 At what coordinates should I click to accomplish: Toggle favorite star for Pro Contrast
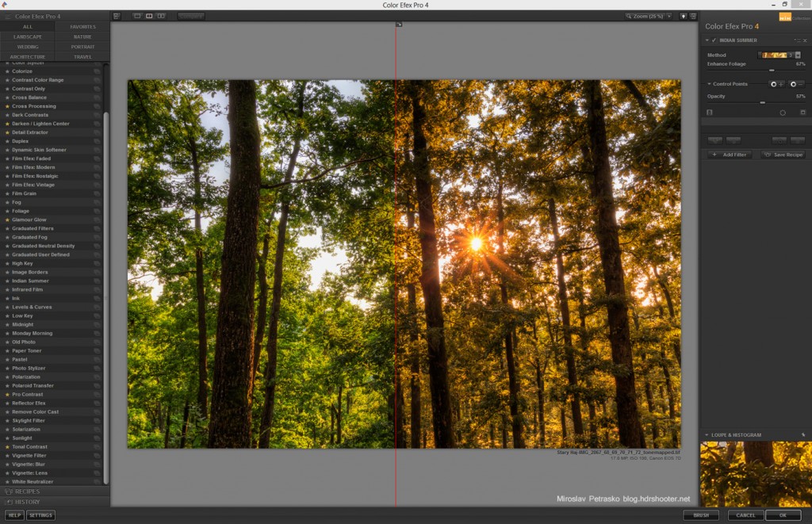click(7, 395)
